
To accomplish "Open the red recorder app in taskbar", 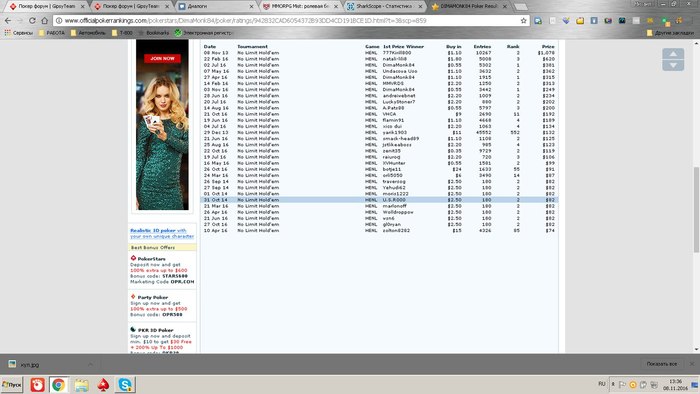I will click(x=38, y=385).
